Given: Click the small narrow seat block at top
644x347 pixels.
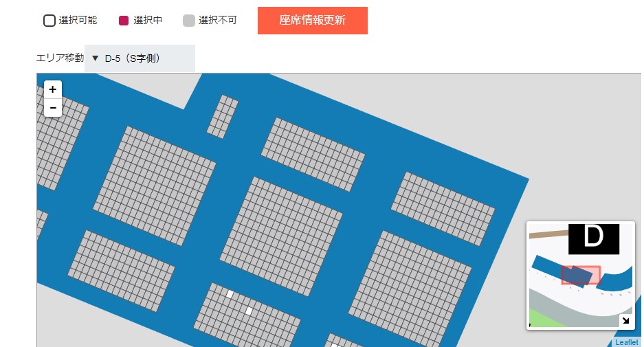Looking at the screenshot, I should (x=222, y=117).
